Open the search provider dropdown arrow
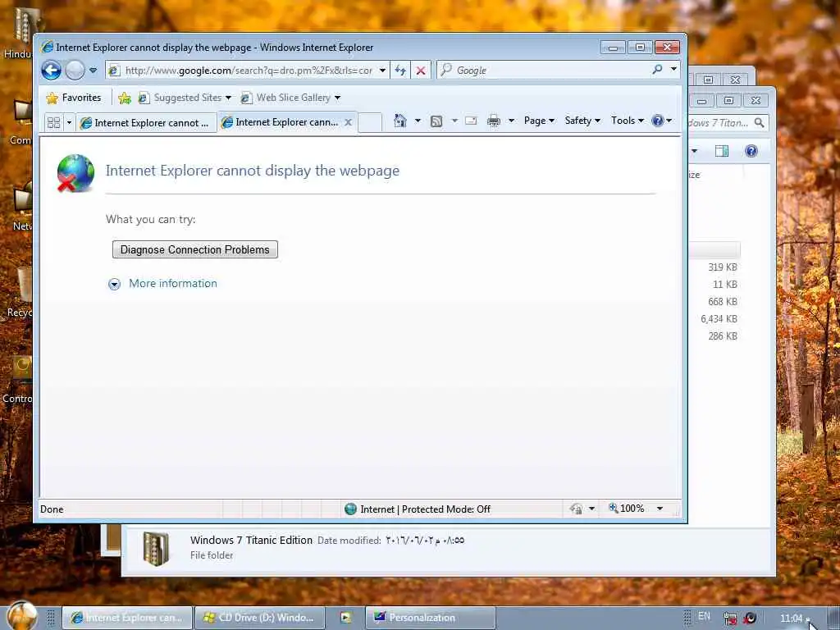 [x=673, y=70]
